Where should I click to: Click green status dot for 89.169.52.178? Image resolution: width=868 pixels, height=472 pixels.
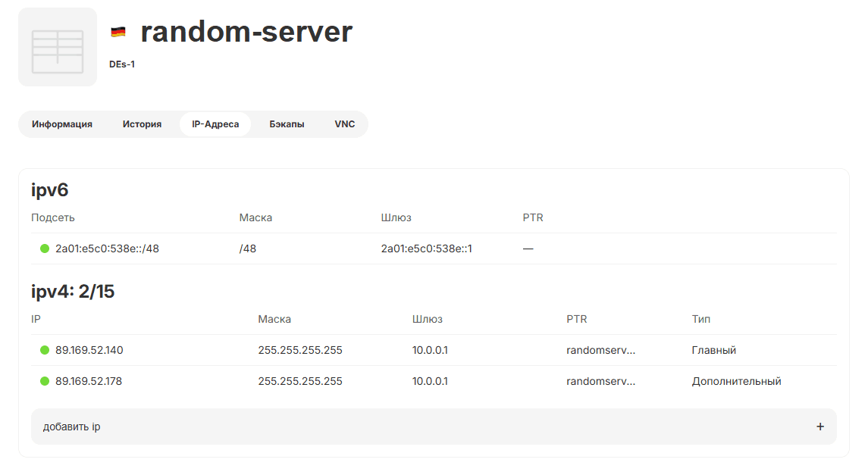tap(45, 381)
